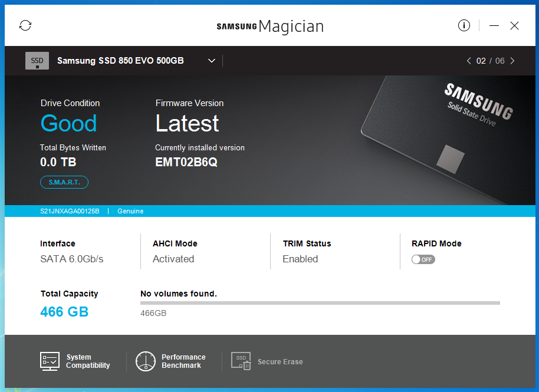This screenshot has width=539, height=392.
Task: Select Samsung SSD 850 EVO 500GB drive name
Action: (120, 61)
